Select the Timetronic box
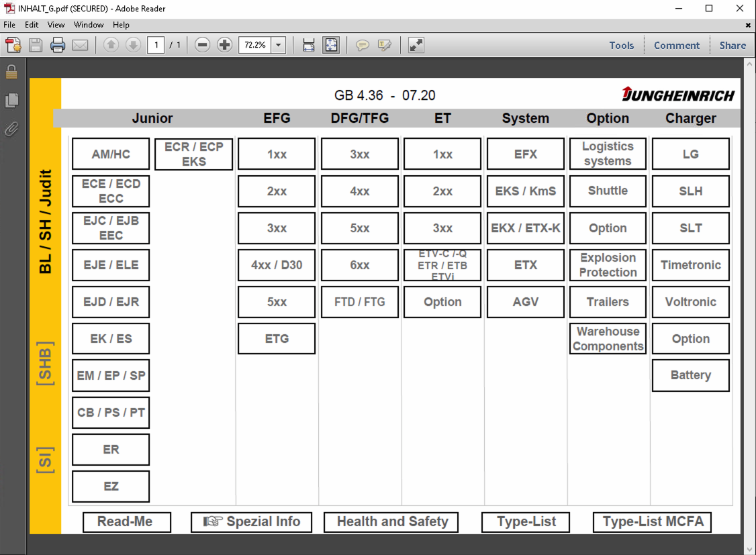The width and height of the screenshot is (756, 555). [x=691, y=265]
